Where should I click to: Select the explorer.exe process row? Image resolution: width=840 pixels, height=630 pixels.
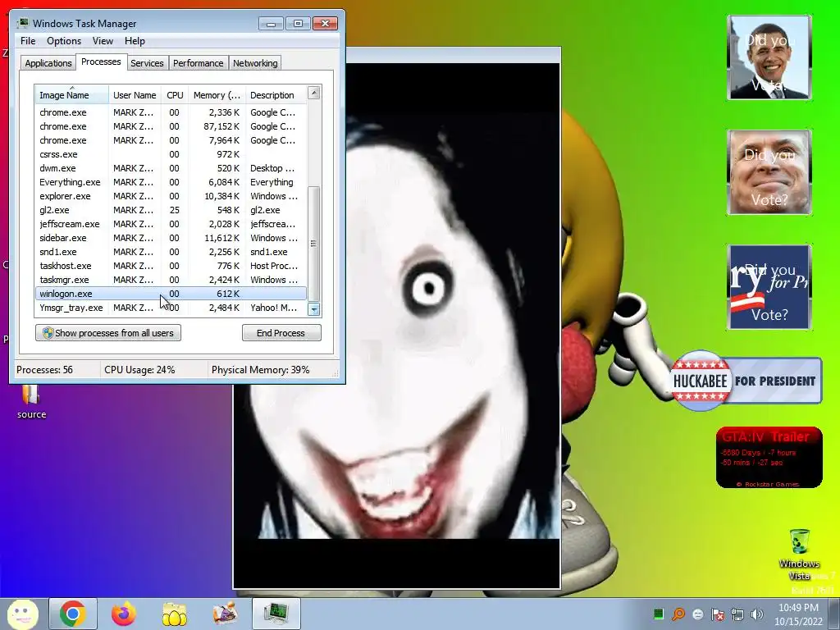(171, 196)
